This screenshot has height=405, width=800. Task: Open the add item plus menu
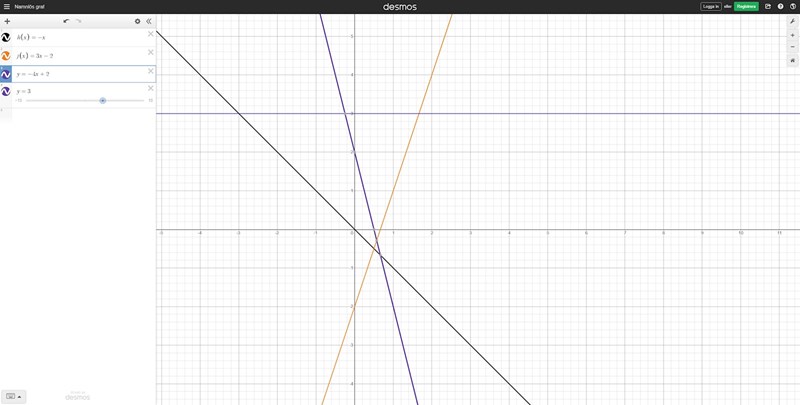coord(7,21)
